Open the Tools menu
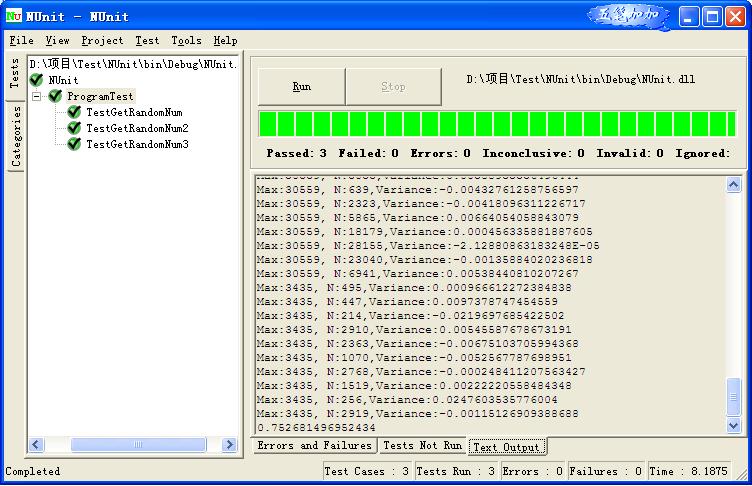Screen dimensions: 752x486 pos(187,41)
